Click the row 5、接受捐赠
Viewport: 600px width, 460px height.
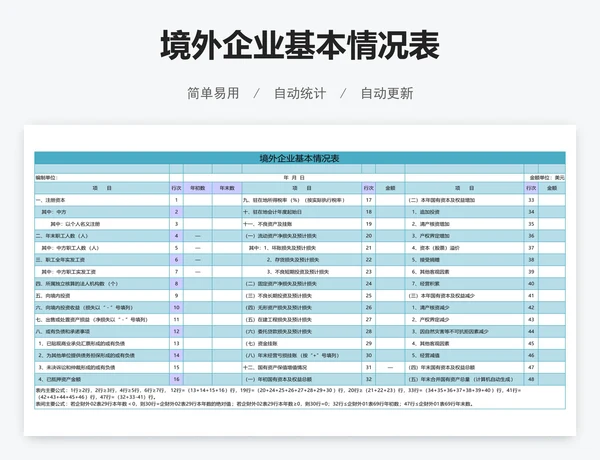coord(465,259)
